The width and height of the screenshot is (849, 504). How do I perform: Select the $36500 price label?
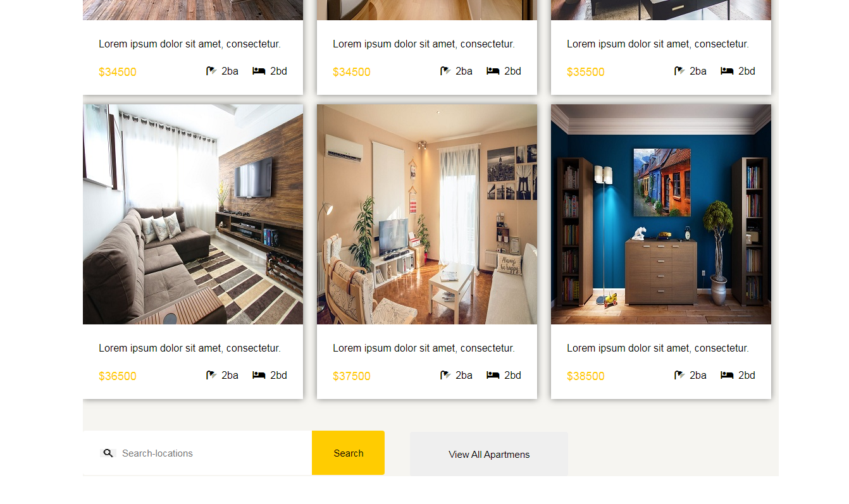(118, 376)
